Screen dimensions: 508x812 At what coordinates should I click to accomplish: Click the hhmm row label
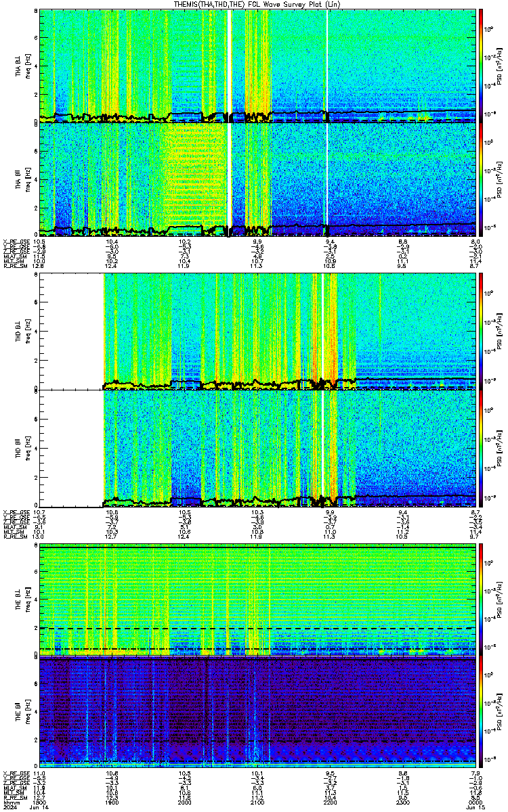point(10,802)
